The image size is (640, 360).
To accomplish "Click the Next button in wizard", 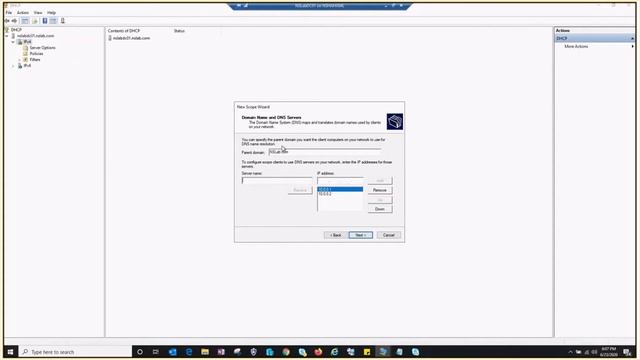I will coord(360,235).
